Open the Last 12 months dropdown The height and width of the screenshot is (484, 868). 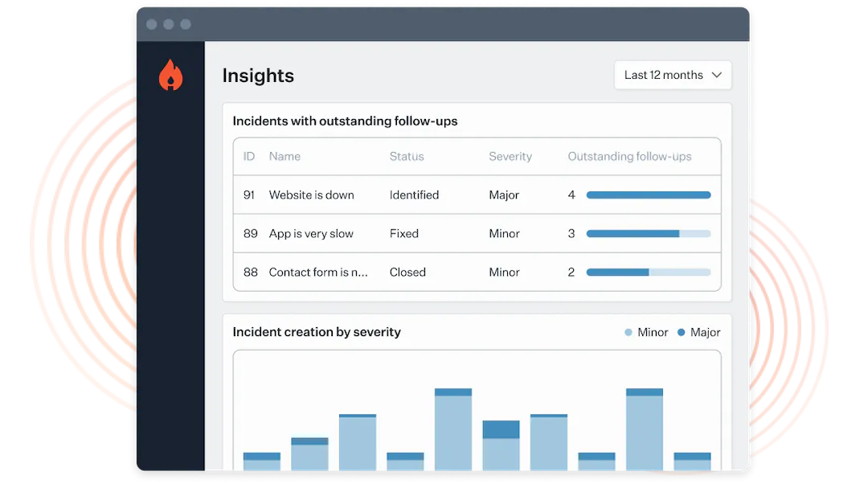click(x=673, y=75)
